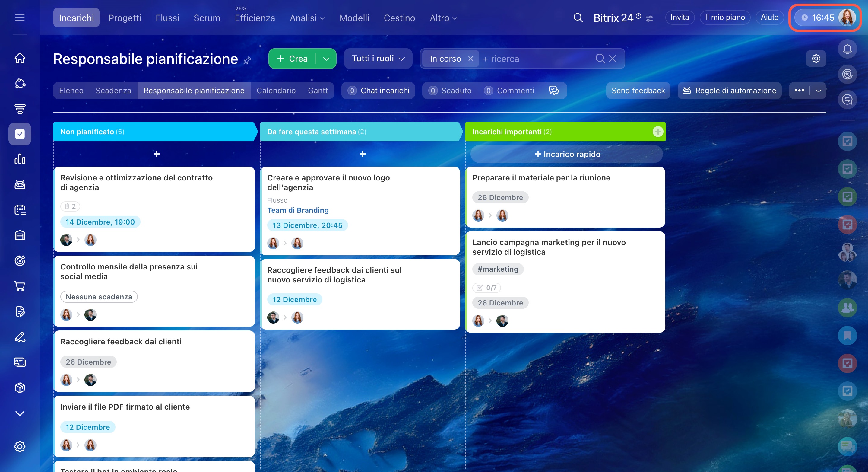This screenshot has width=868, height=472.
Task: Open the calendar icon in left sidebar
Action: coord(20,210)
